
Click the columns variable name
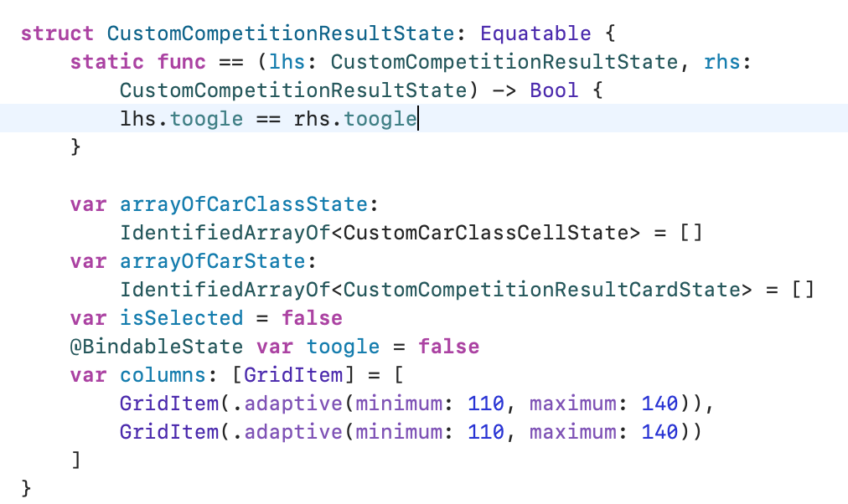163,375
